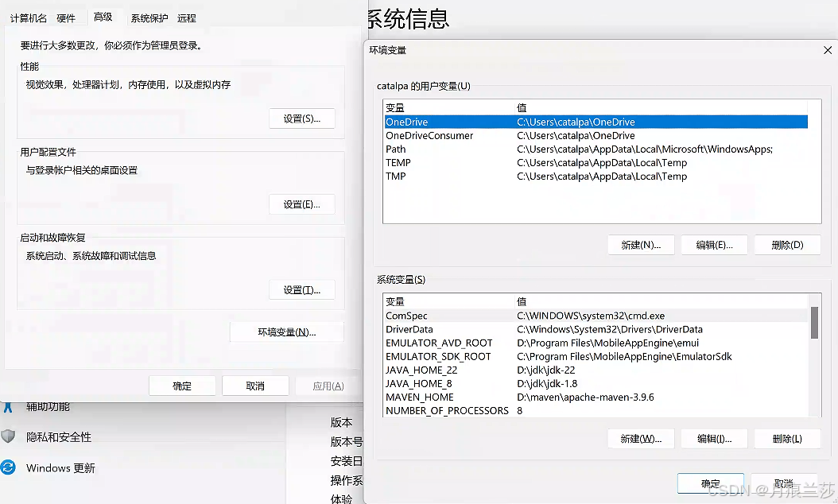Select the MAVEN_HOME system variable
The width and height of the screenshot is (838, 504).
tap(596, 397)
